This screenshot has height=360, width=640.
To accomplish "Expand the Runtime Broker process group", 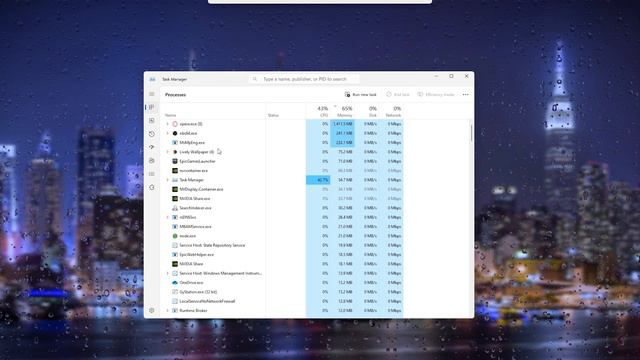I will pos(167,311).
